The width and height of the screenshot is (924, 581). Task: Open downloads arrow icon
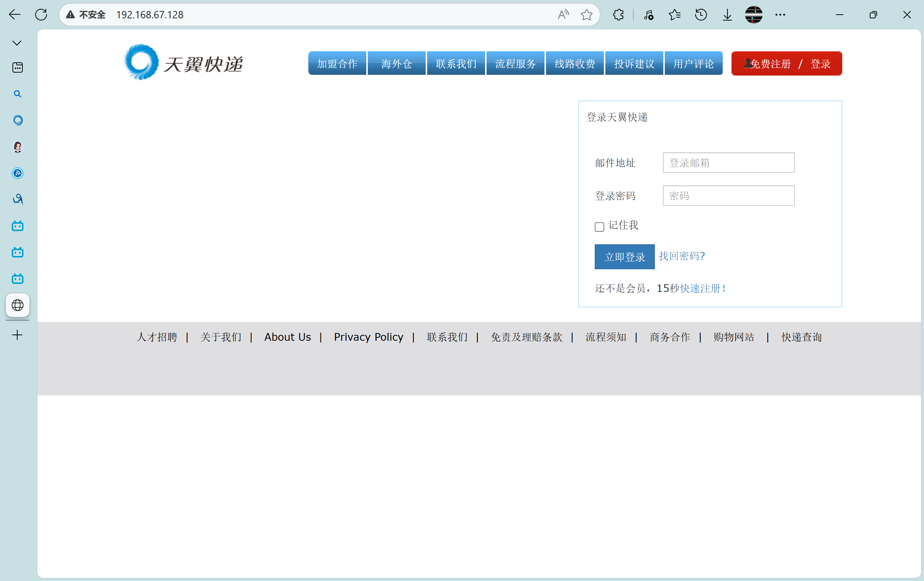click(x=727, y=15)
